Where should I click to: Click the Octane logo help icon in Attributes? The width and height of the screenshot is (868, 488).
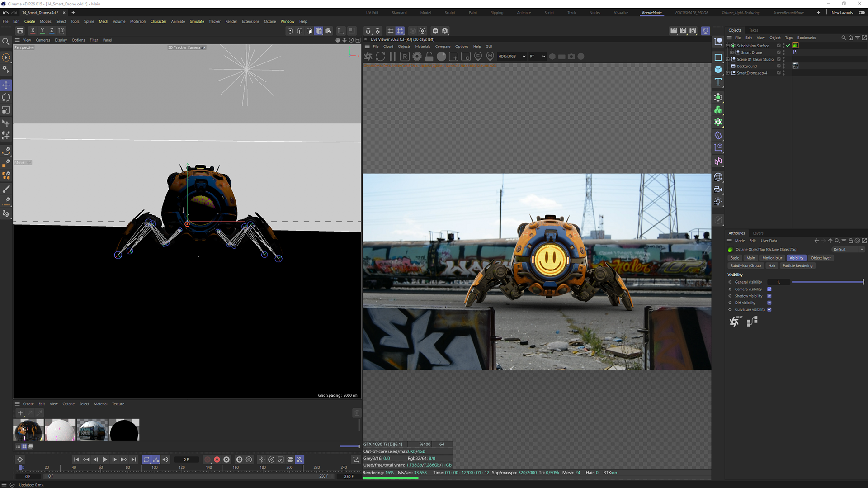coord(735,322)
